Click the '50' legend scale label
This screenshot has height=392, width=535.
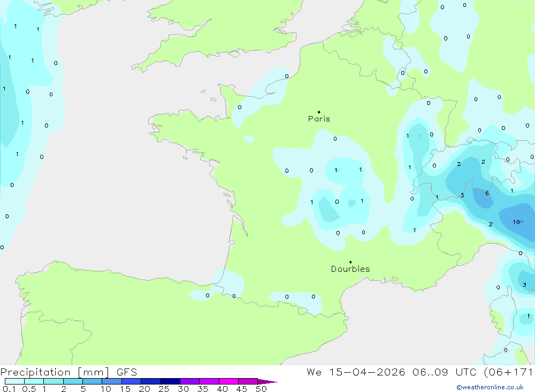click(x=261, y=389)
